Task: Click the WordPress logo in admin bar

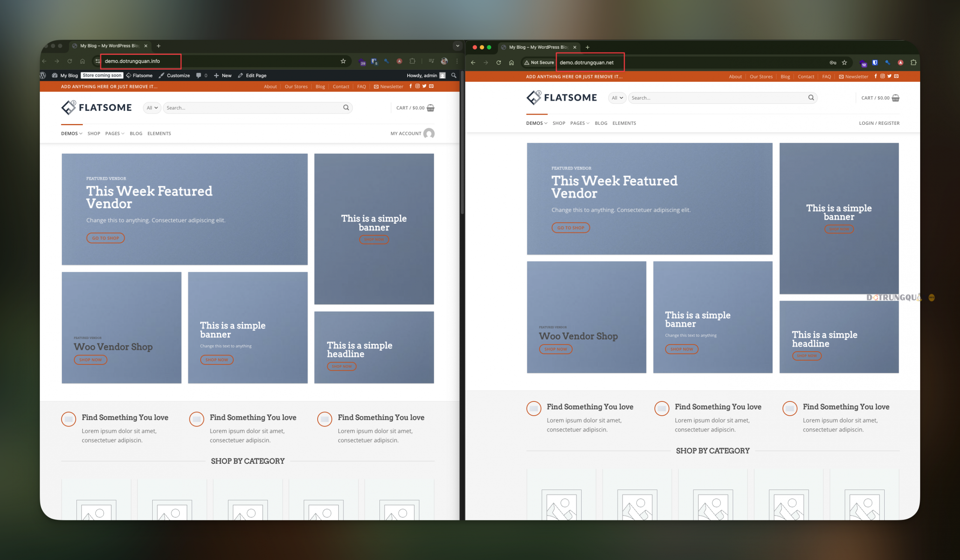Action: (43, 75)
